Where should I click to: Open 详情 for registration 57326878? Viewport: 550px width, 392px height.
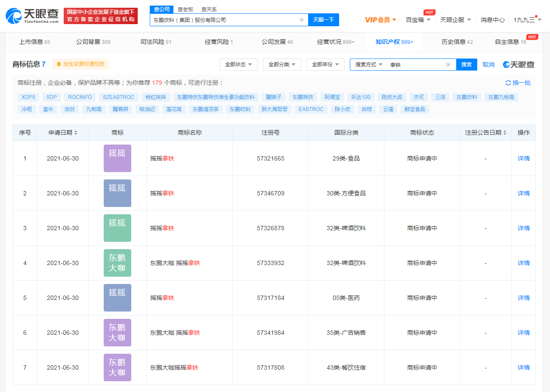[524, 228]
